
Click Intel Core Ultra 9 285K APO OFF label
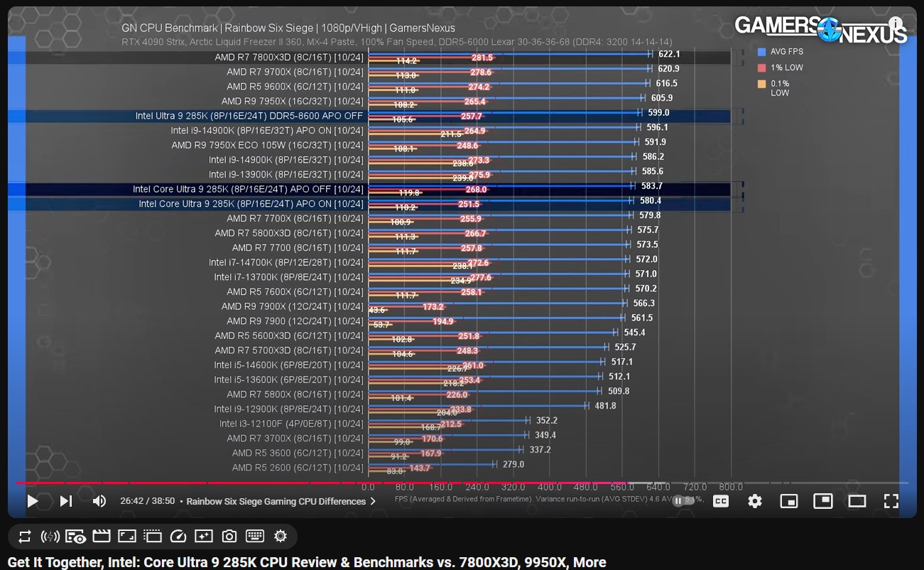click(248, 189)
